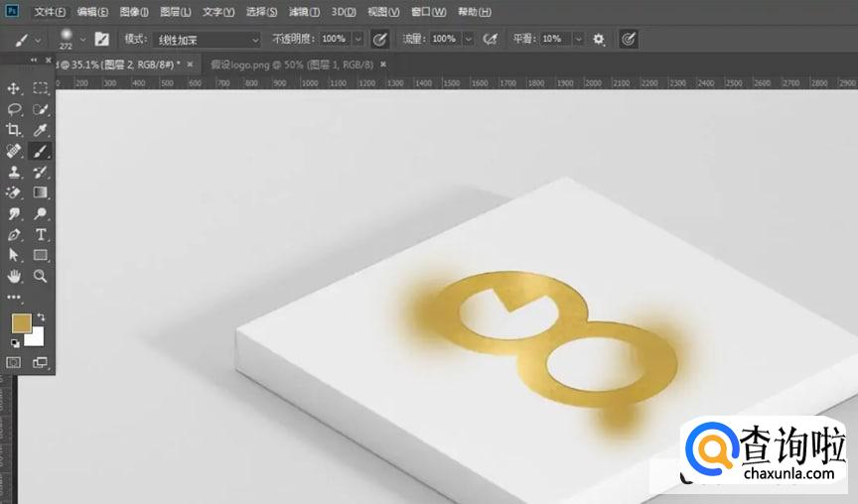
Task: Open the 文件(F) menu
Action: point(50,12)
